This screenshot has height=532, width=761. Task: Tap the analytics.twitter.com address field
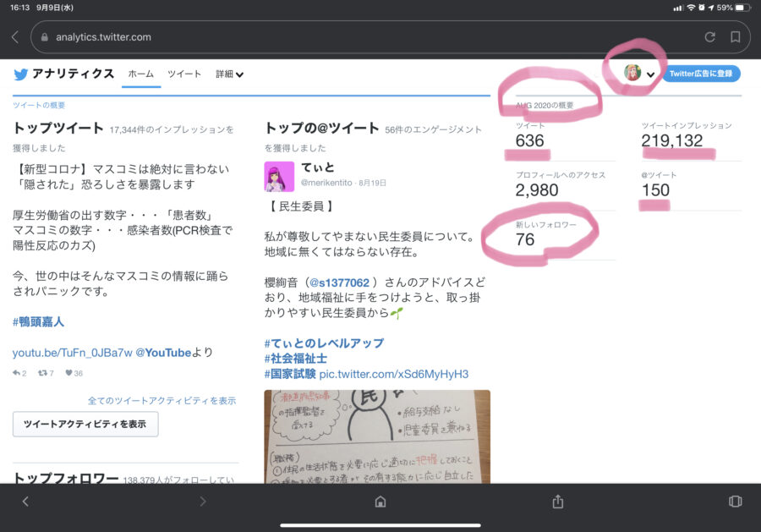364,37
